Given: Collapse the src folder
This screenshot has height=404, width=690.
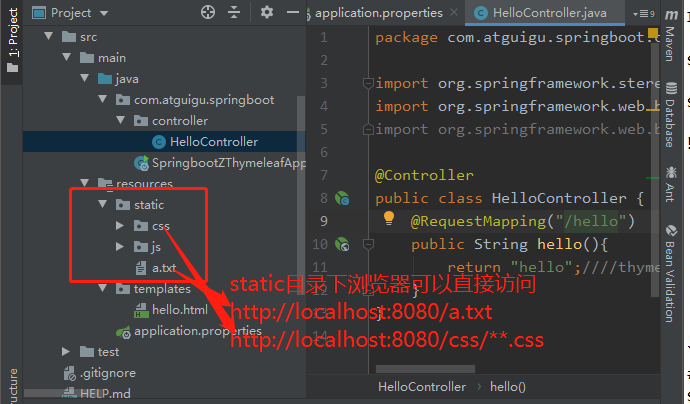Looking at the screenshot, I should [x=49, y=36].
